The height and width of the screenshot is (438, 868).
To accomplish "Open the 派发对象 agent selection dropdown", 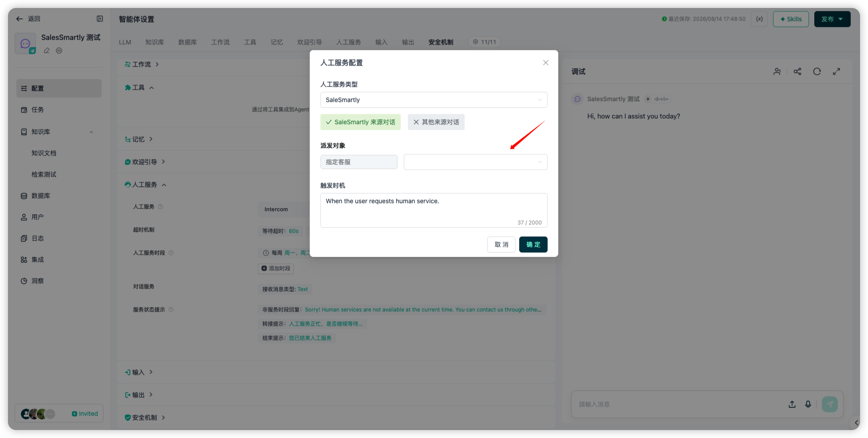I will point(476,162).
